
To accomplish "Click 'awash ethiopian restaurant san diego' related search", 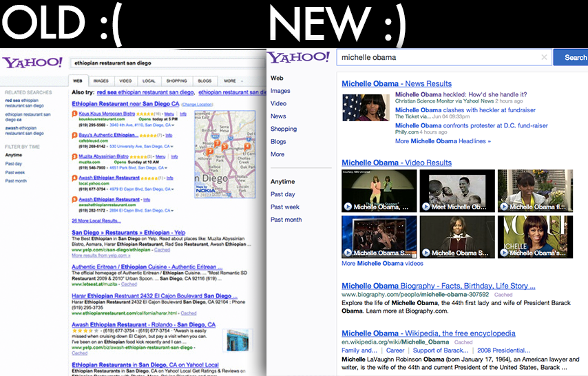I will [24, 131].
